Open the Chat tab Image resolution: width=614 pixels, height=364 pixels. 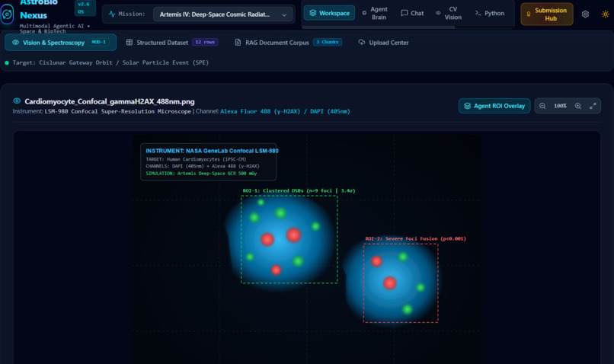(412, 13)
